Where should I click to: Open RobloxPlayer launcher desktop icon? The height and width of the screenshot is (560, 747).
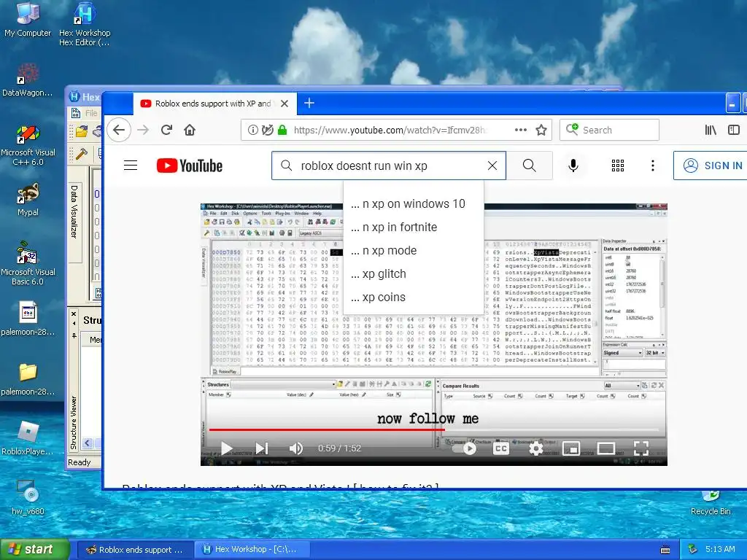(28, 438)
